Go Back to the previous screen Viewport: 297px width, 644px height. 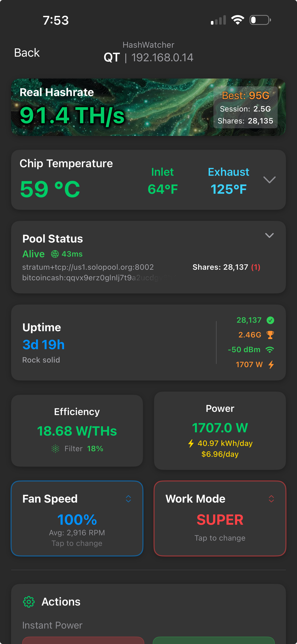tap(27, 53)
